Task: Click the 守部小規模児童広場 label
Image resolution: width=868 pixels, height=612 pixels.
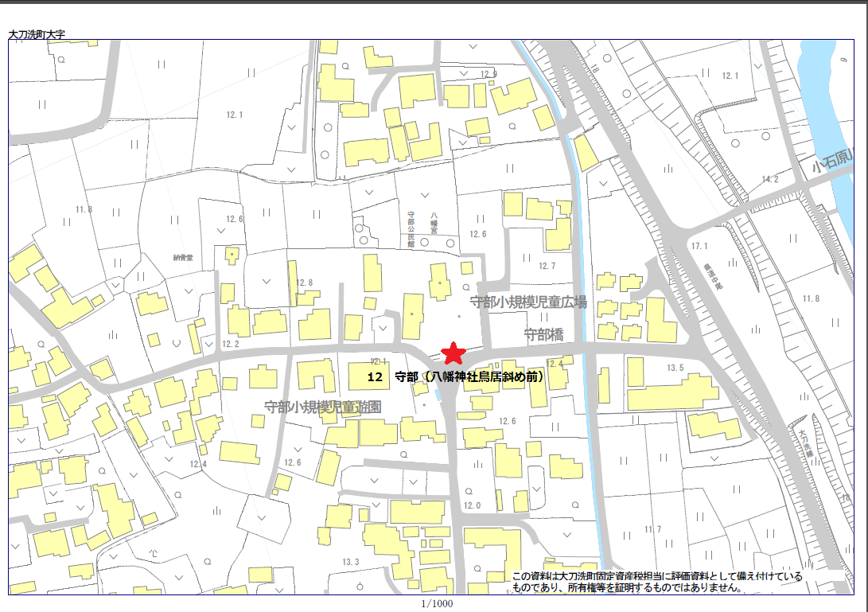Action: coord(527,302)
